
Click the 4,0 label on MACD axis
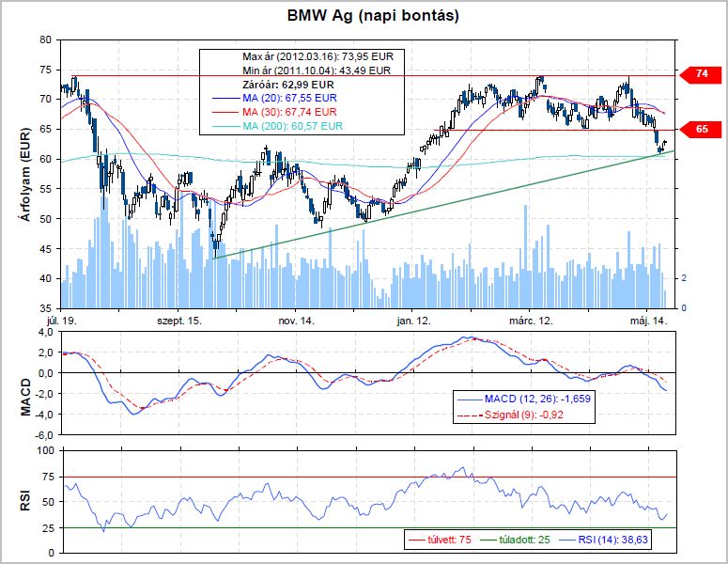point(47,332)
